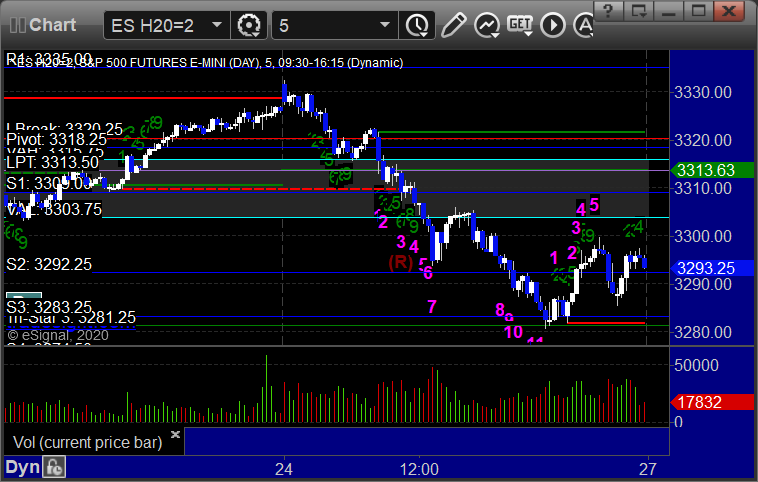Viewport: 758px width, 482px height.
Task: Minimize the Chart window
Action: tap(669, 10)
